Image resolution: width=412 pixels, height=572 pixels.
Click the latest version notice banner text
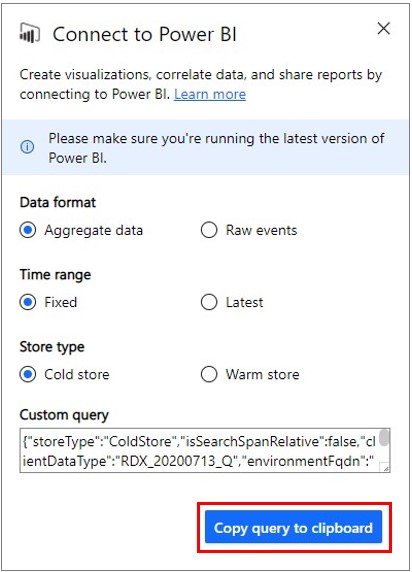click(216, 148)
